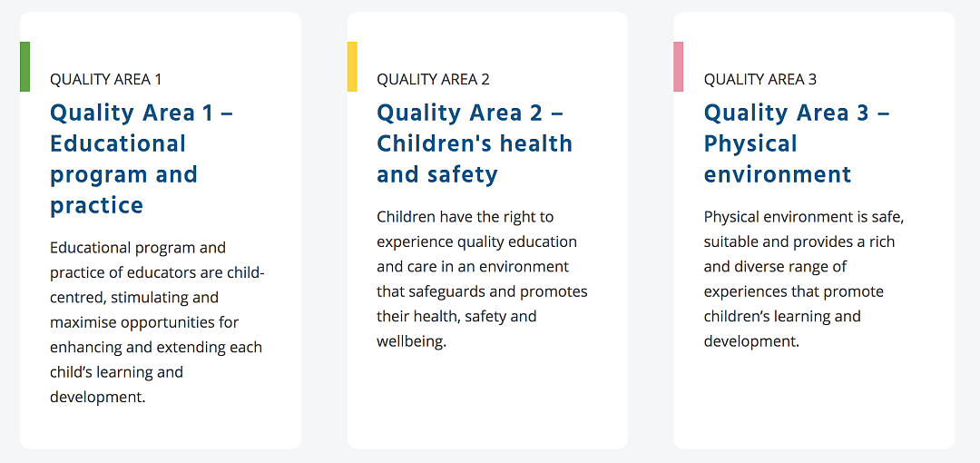Click the Educational program description paragraph

(158, 322)
